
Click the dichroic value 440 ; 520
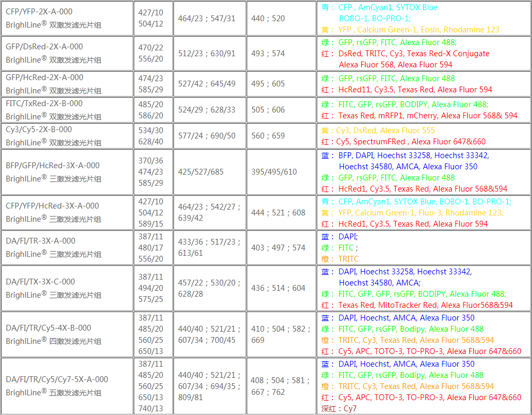pos(268,19)
